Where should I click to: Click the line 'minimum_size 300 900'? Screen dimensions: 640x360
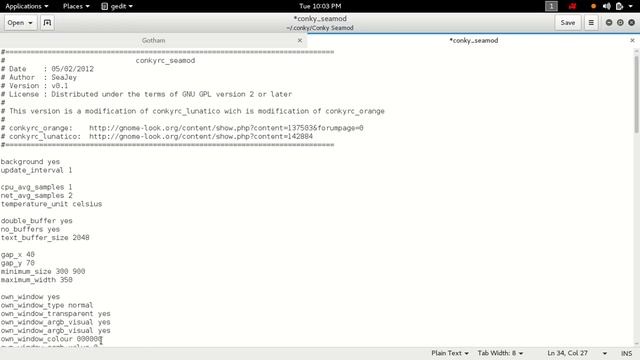coord(43,271)
